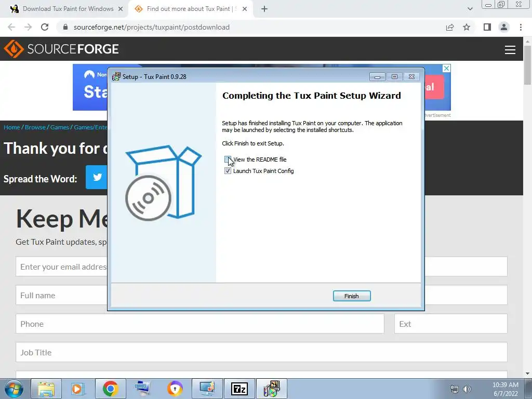Click the taskbar clock and date

(505, 389)
